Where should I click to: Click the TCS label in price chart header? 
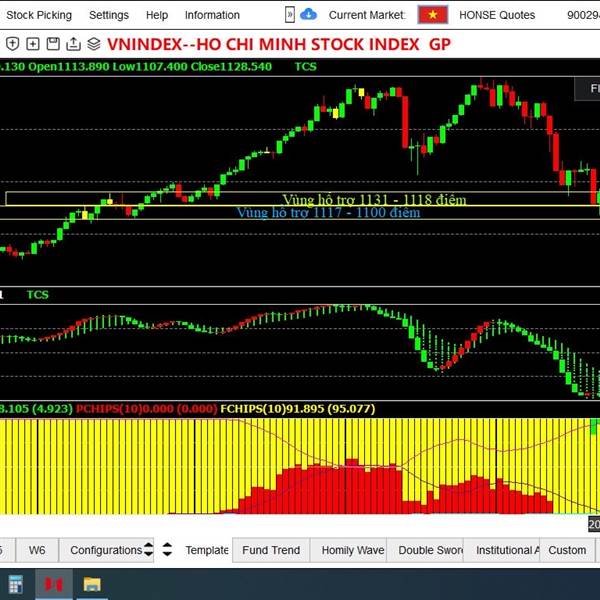tap(306, 67)
